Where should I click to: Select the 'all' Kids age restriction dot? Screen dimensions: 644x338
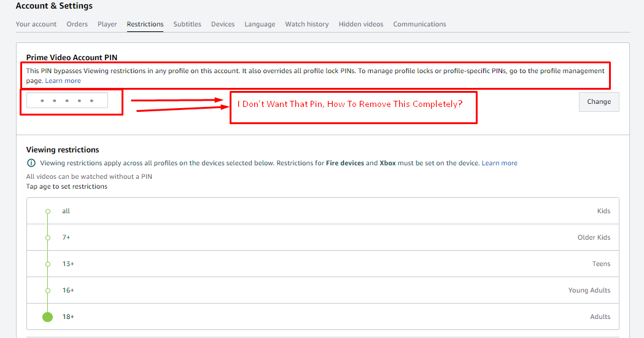48,211
